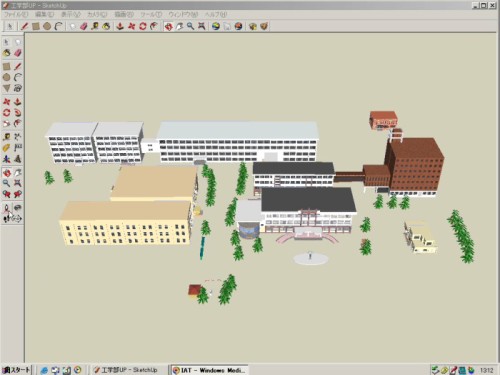Open Internet Explorer from quick launch
The image size is (500, 375).
tap(44, 370)
